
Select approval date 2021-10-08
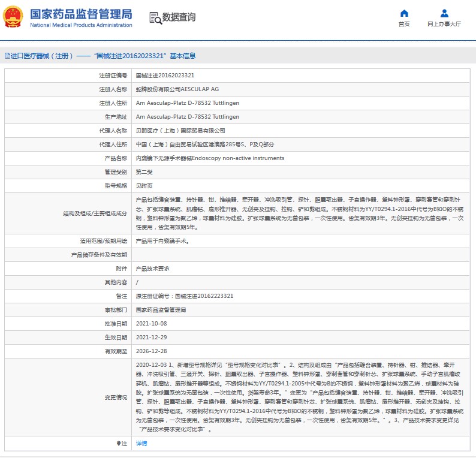coord(152,324)
